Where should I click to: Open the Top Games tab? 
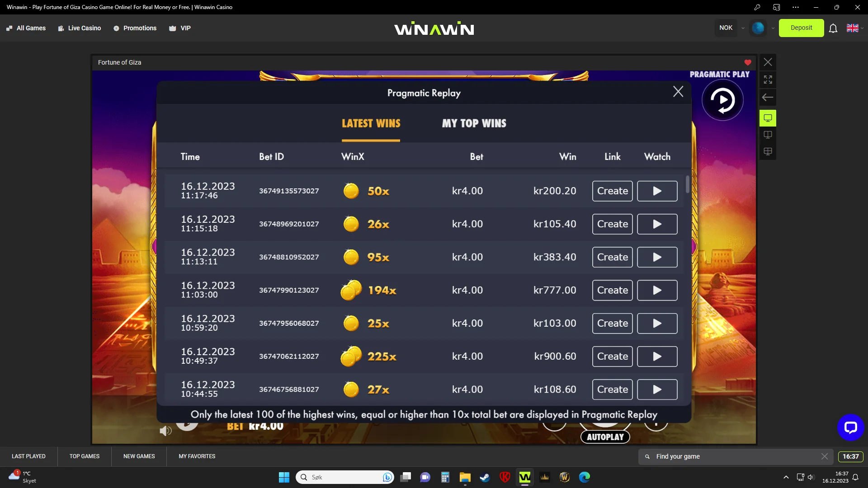tap(85, 456)
